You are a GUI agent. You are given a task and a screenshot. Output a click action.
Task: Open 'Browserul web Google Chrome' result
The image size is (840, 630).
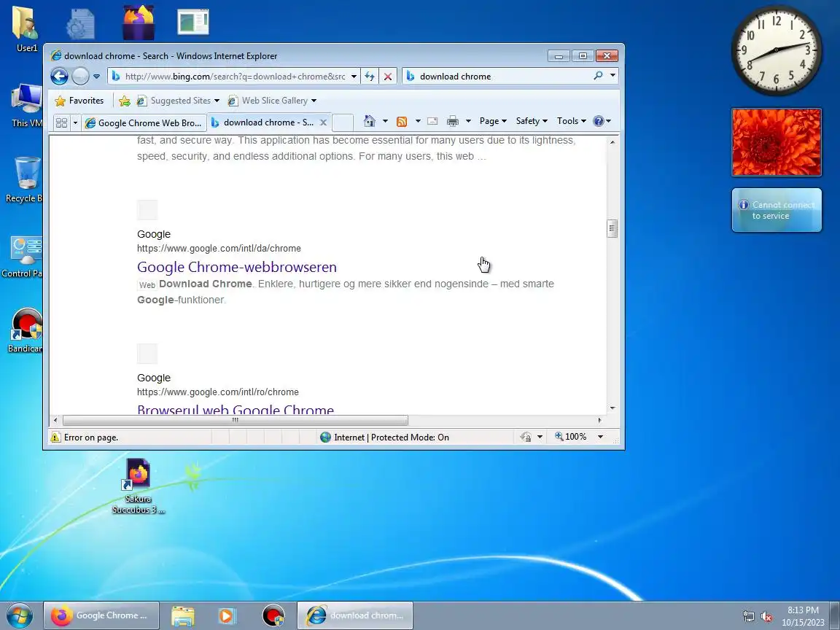pos(236,409)
